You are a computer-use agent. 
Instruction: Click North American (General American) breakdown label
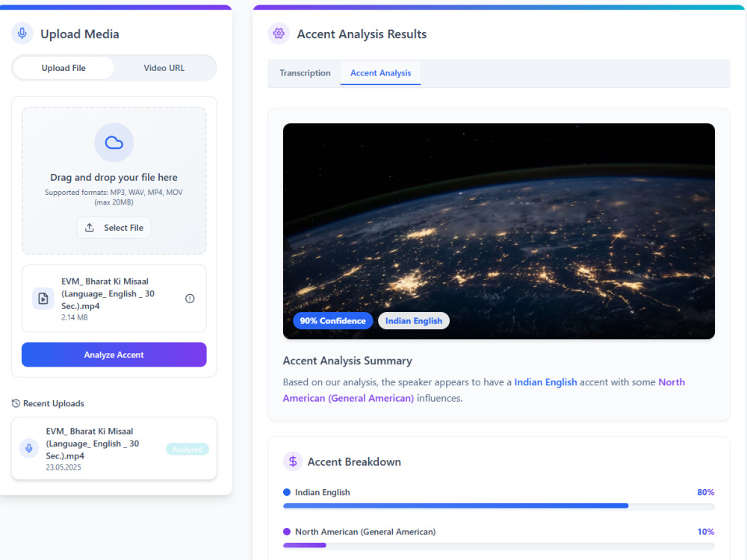(365, 532)
